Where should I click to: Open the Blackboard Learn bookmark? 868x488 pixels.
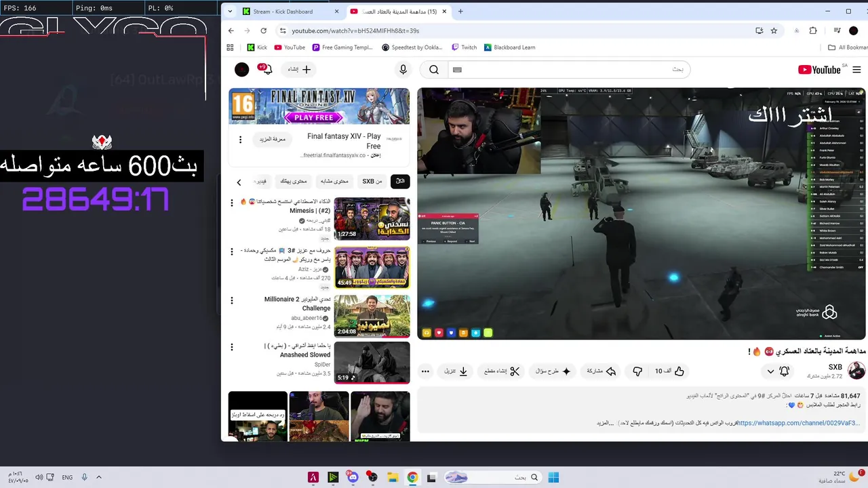pos(510,47)
